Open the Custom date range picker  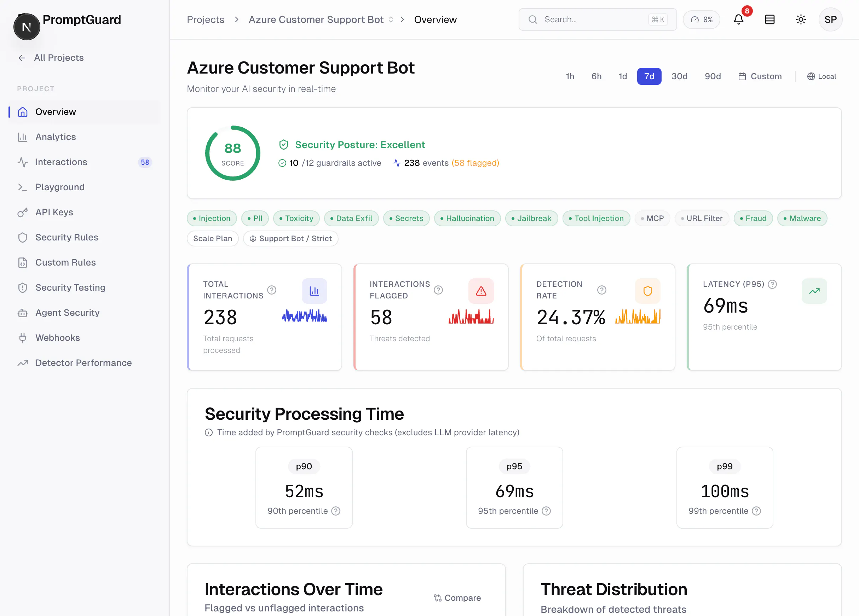pyautogui.click(x=760, y=76)
